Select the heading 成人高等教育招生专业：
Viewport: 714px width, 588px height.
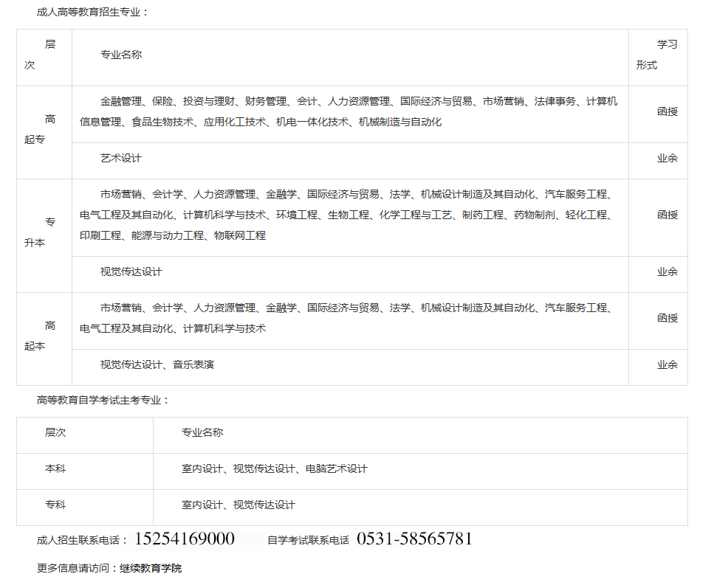pyautogui.click(x=93, y=13)
